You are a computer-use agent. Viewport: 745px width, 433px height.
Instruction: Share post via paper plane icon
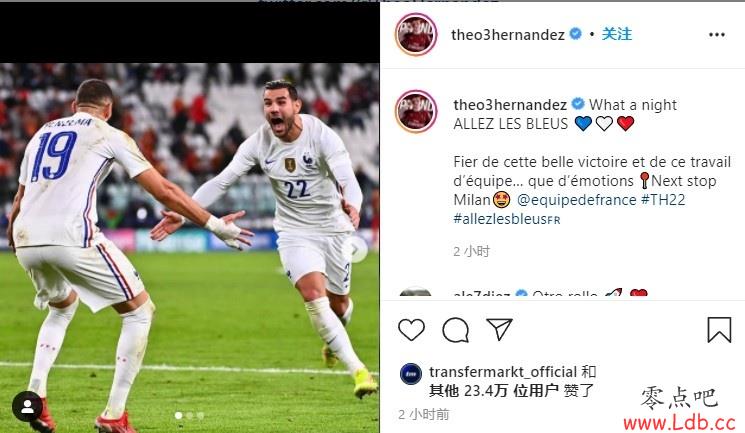pos(499,329)
